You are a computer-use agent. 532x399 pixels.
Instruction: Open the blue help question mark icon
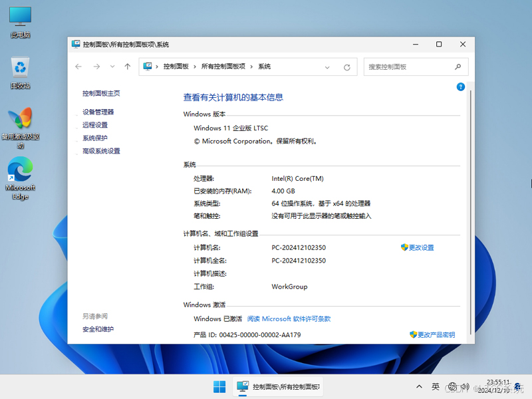click(460, 87)
